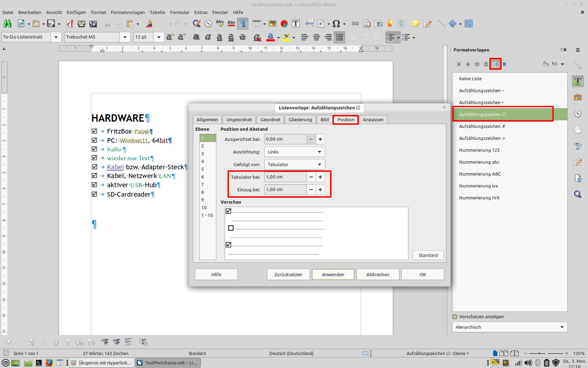This screenshot has width=588, height=368.
Task: Switch to the Gliederung tab
Action: (x=300, y=120)
